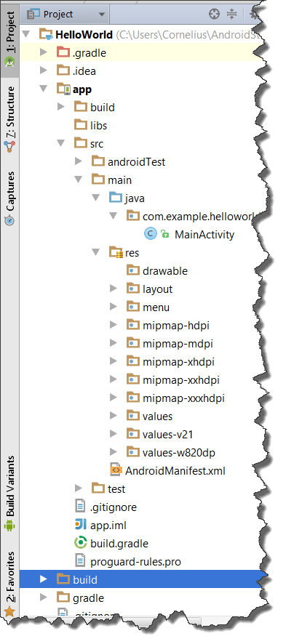Click the scroll-from-source target icon

click(214, 14)
